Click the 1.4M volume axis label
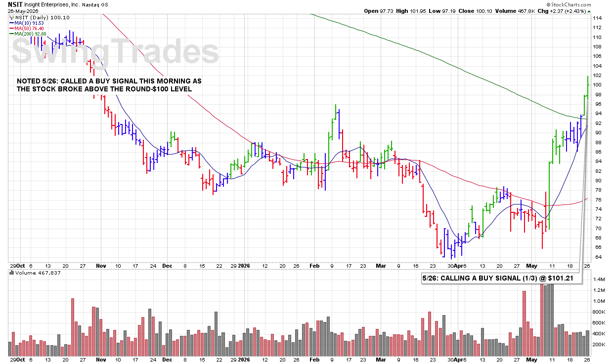This screenshot has width=613, height=364. (598, 280)
